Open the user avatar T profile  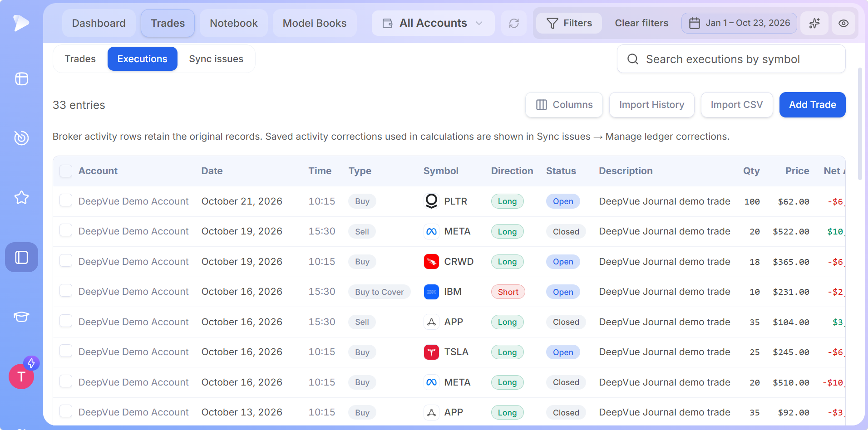[x=21, y=376]
